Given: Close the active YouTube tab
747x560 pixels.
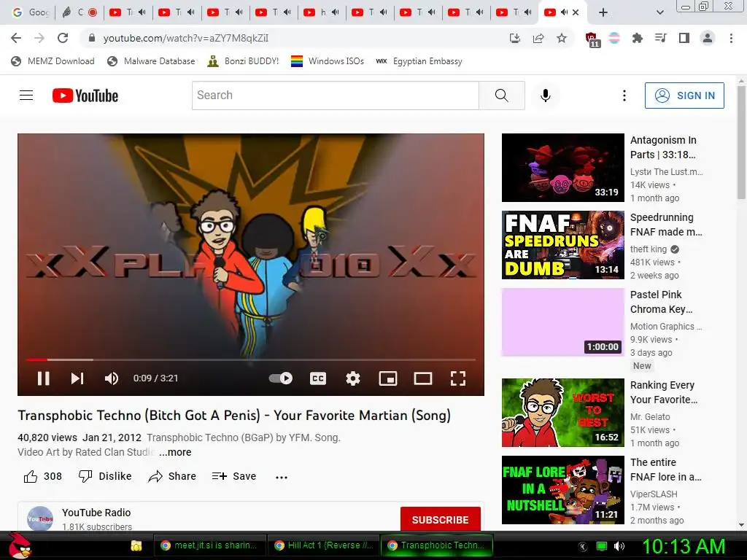Looking at the screenshot, I should pos(576,12).
